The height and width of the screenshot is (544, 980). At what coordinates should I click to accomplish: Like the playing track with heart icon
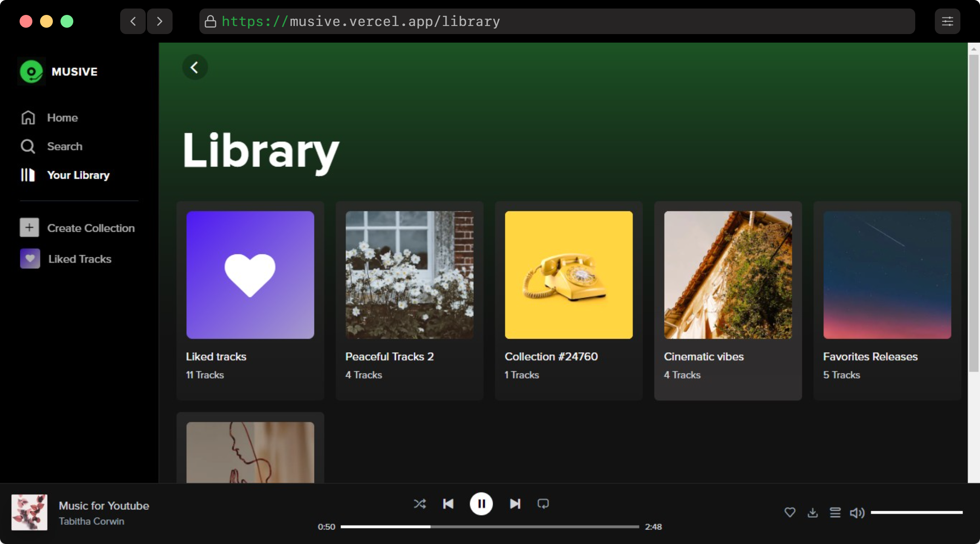(790, 512)
